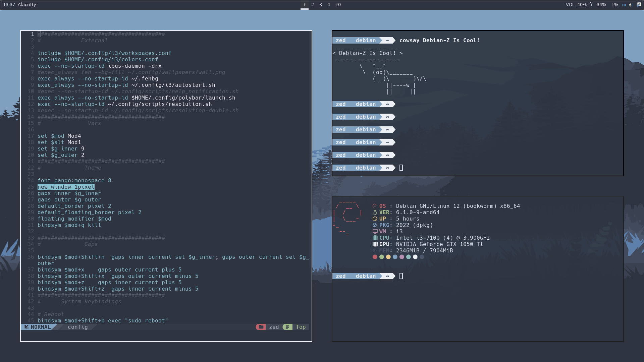This screenshot has width=644, height=362.
Task: Click the GPU icon next to NVIDIA entry
Action: tap(375, 244)
